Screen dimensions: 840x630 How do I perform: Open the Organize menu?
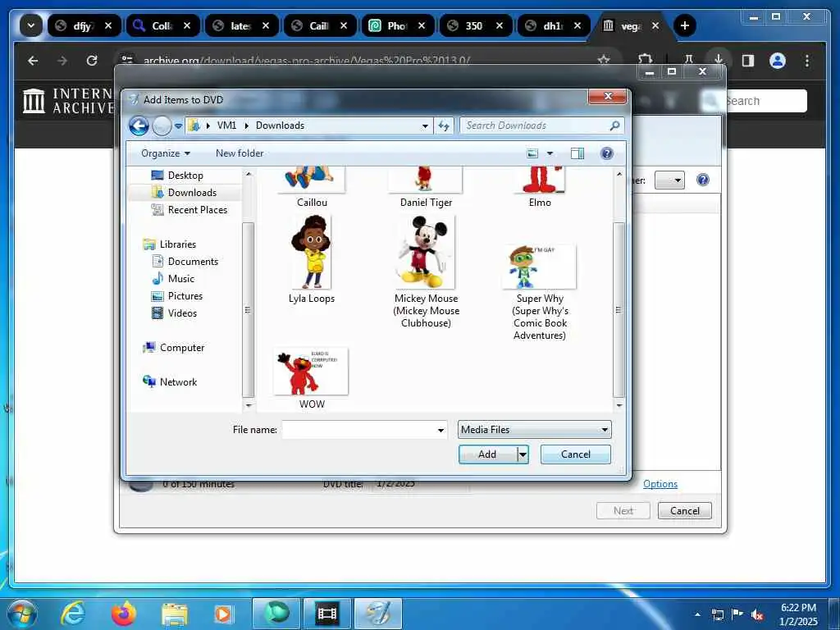(166, 153)
